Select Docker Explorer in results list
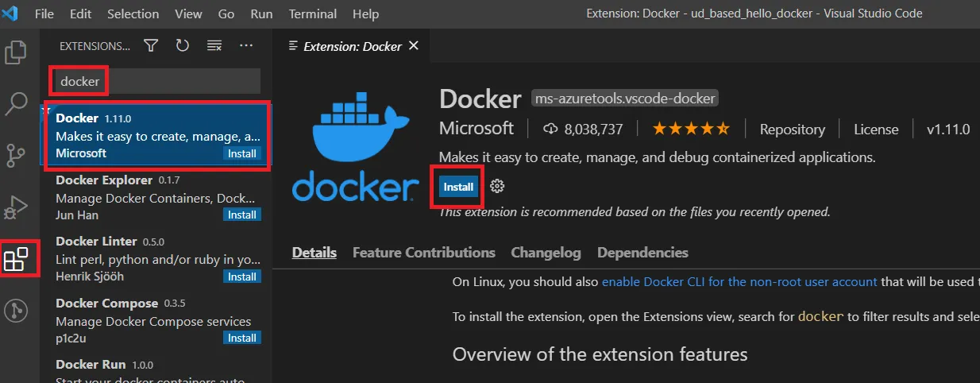 (156, 197)
